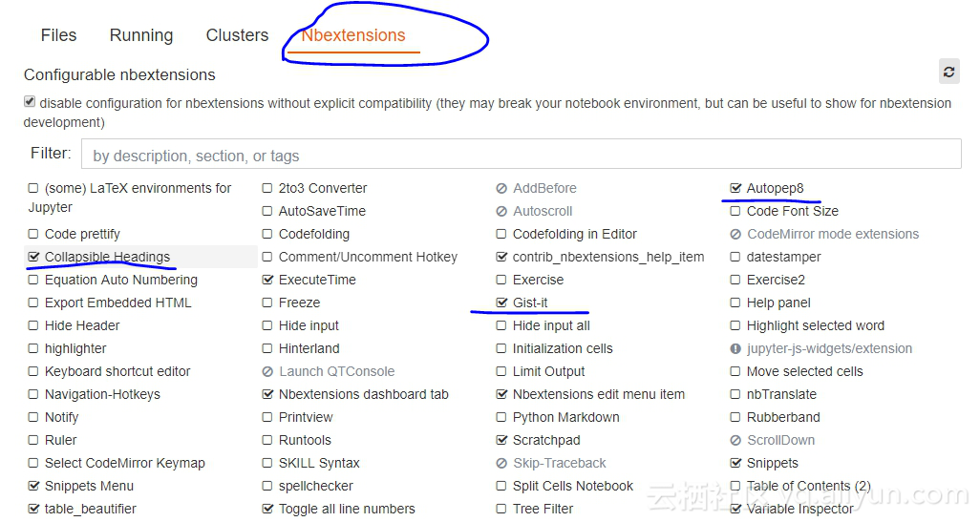Enable the Table of Contents (2) checkbox

[735, 487]
